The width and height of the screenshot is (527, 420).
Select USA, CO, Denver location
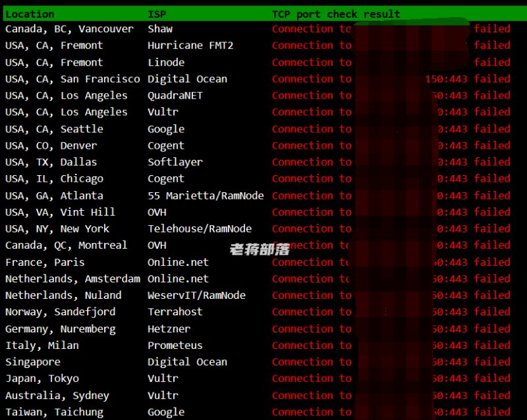coord(51,146)
